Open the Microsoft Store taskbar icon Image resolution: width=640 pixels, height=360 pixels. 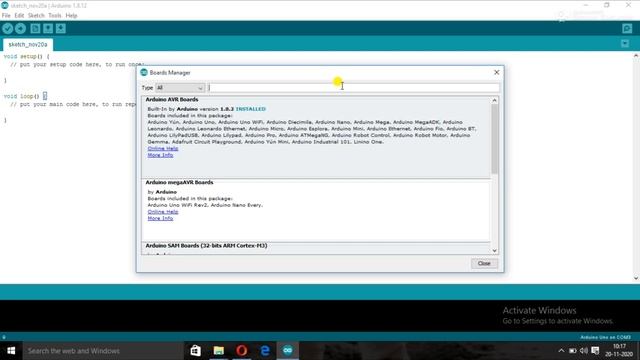(196, 351)
